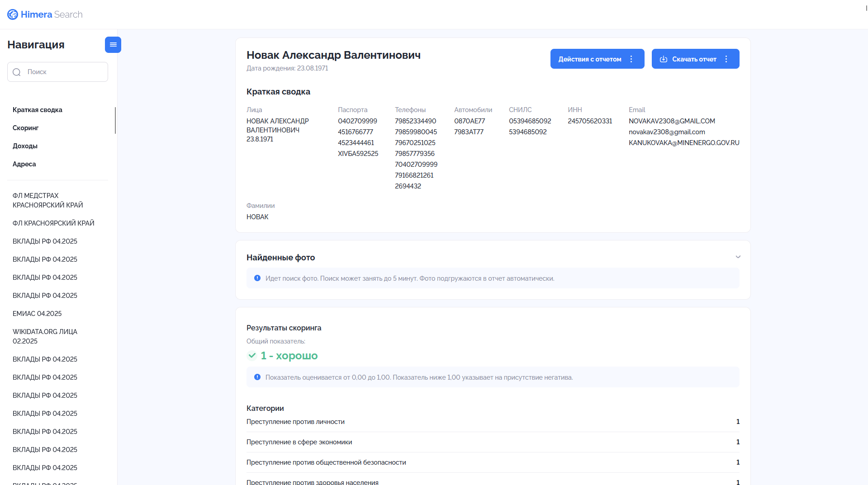The height and width of the screenshot is (485, 868).
Task: Go to Краткая сводка in navigation
Action: (38, 110)
